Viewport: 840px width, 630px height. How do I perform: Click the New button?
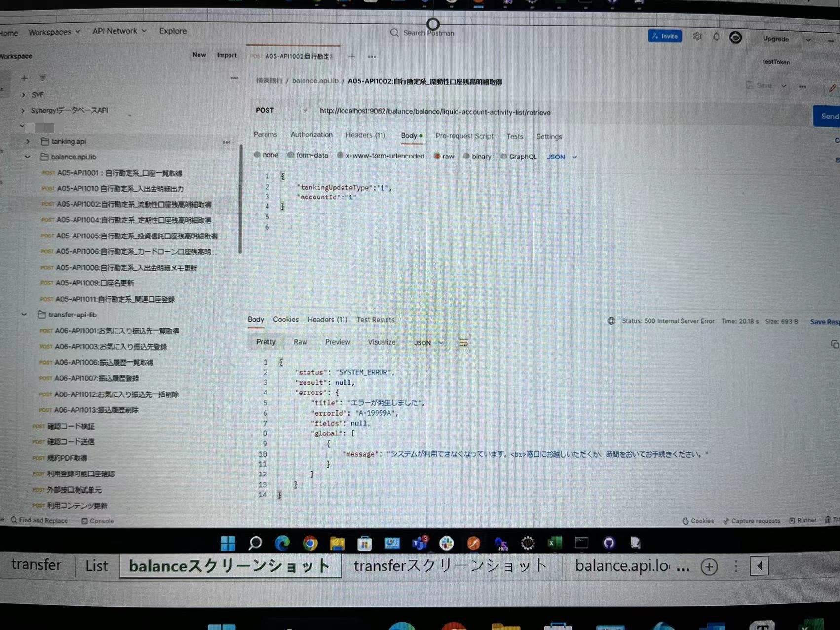tap(199, 55)
